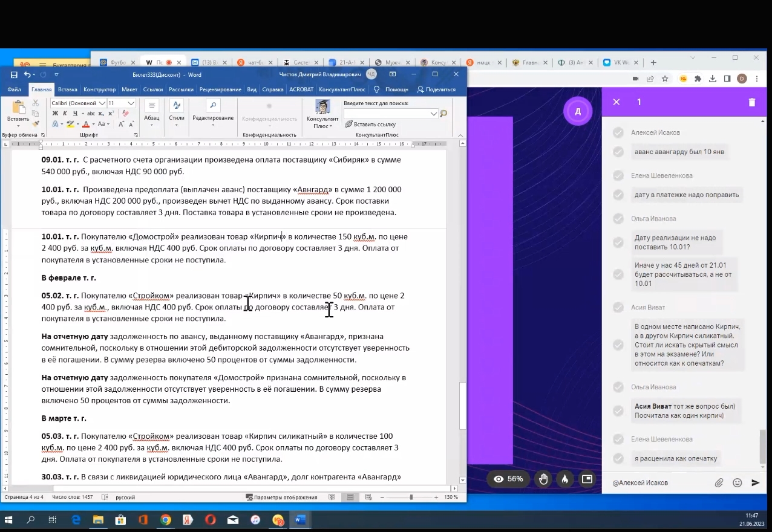Toggle subscript x₂ formatting

coord(100,114)
